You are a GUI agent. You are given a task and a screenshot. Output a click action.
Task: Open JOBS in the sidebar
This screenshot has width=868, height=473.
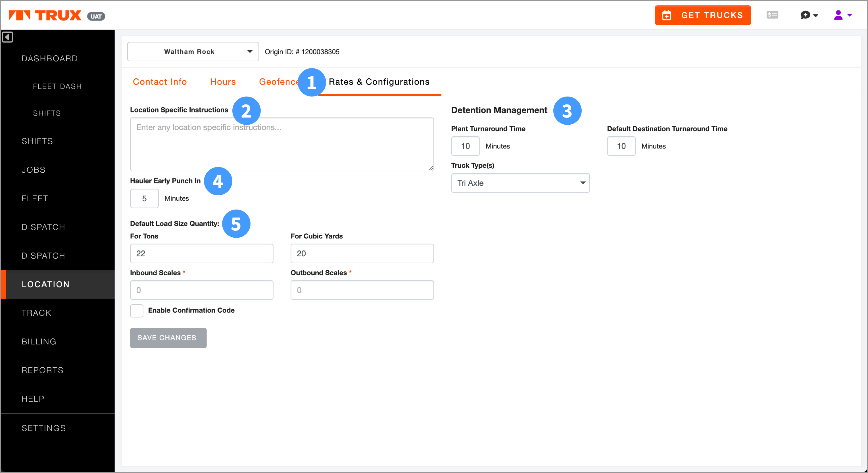pos(33,170)
